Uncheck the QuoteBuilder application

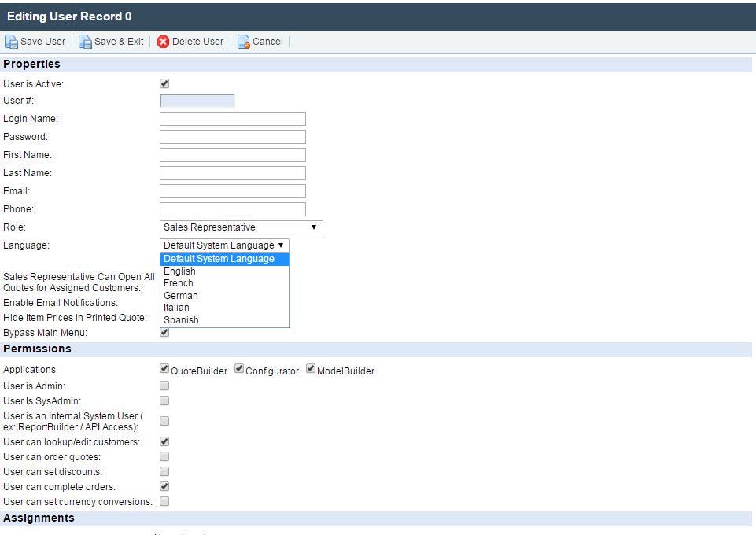(x=164, y=368)
